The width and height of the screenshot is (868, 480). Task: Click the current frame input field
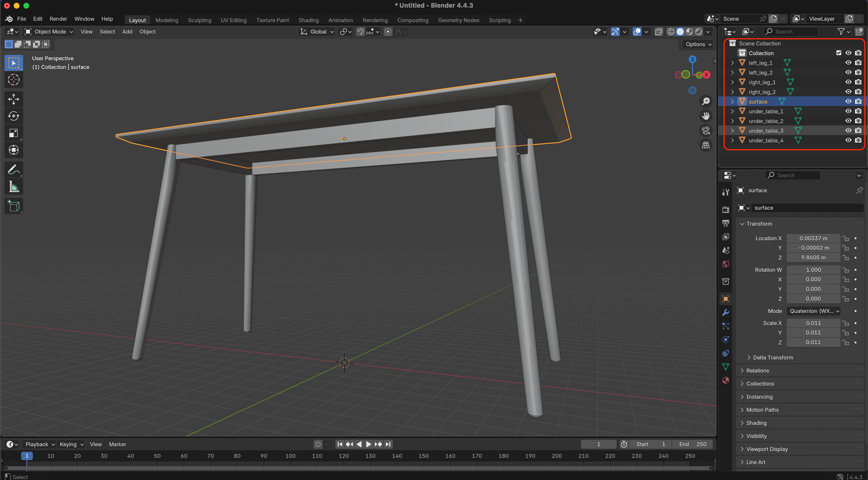(x=598, y=444)
